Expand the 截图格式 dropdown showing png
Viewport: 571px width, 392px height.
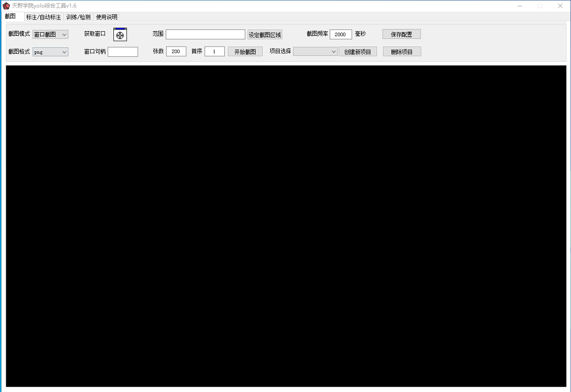tap(50, 52)
